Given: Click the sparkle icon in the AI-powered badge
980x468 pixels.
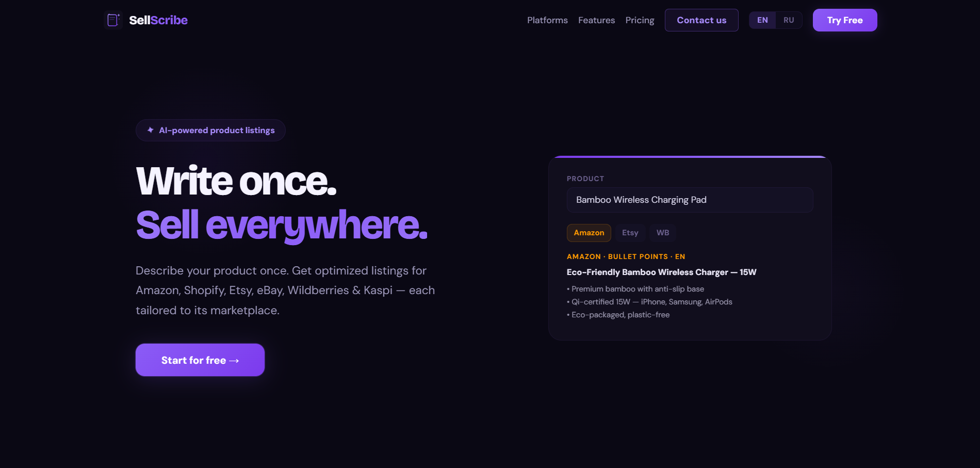Looking at the screenshot, I should tap(150, 130).
